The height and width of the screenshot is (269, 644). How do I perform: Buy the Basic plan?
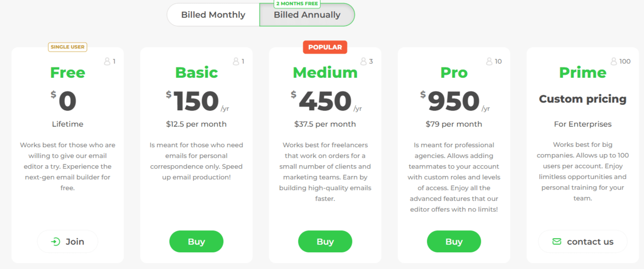click(196, 242)
